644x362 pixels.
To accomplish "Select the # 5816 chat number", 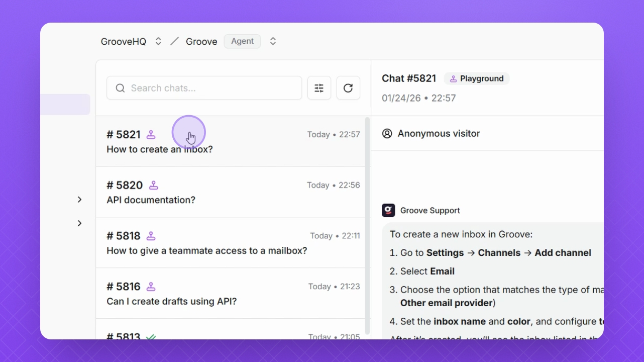I will coord(124,287).
